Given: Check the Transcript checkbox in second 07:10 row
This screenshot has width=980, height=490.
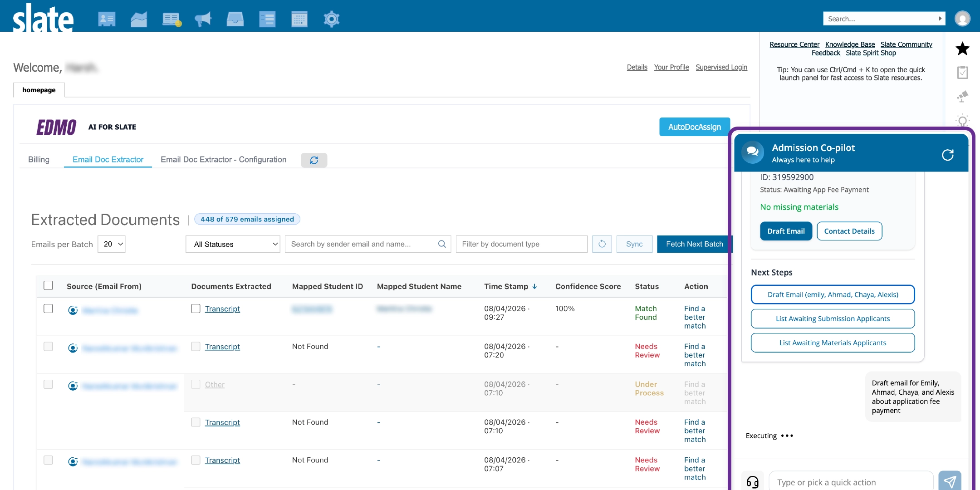Looking at the screenshot, I should (x=196, y=422).
